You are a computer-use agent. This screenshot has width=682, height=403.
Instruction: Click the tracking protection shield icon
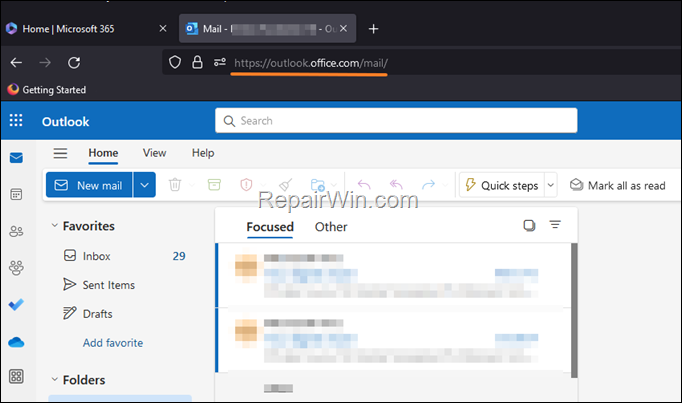(175, 63)
